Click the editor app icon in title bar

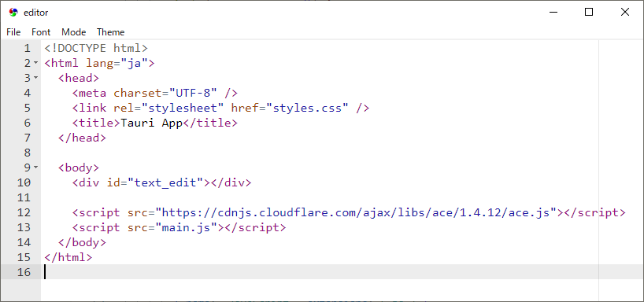point(13,13)
